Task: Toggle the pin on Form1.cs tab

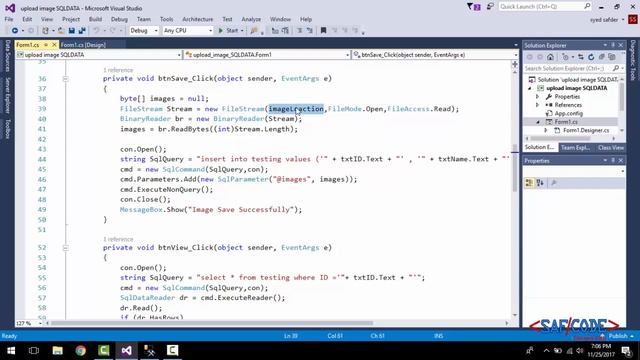Action: pyautogui.click(x=46, y=44)
